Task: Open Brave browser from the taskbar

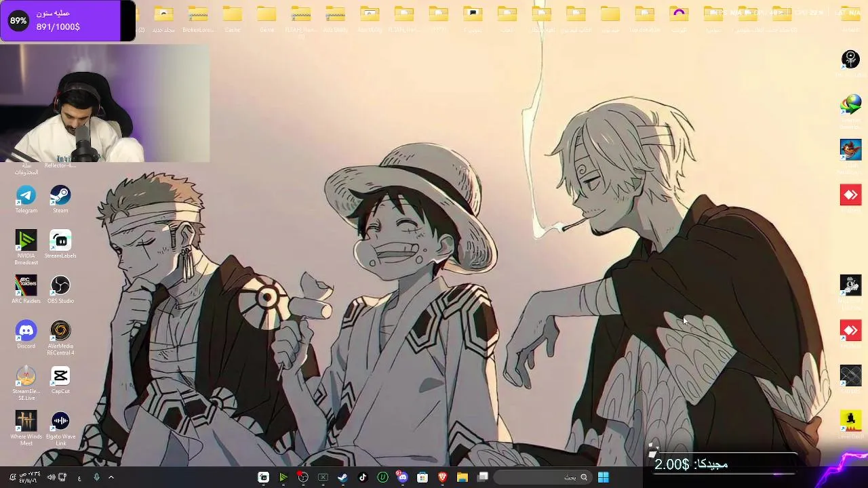Action: pos(442,477)
